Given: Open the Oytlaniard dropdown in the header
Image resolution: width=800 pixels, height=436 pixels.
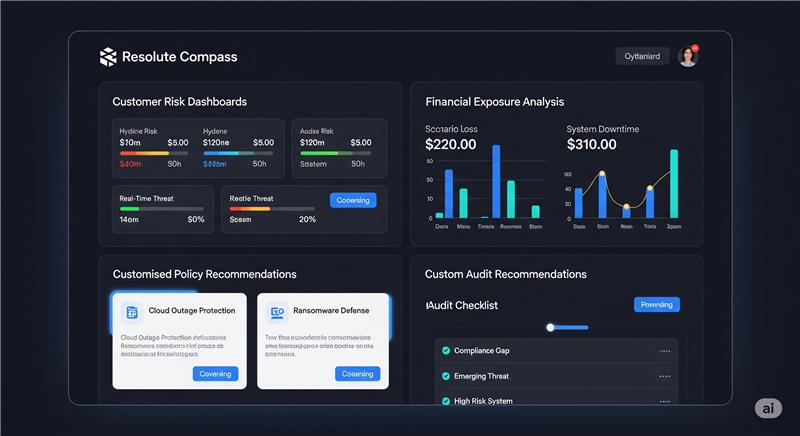Looking at the screenshot, I should point(641,57).
